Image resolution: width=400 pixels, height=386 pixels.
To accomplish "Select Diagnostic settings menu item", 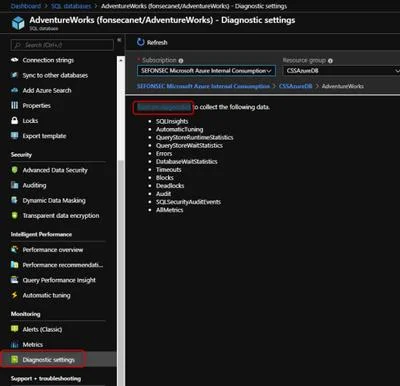I will pyautogui.click(x=49, y=360).
